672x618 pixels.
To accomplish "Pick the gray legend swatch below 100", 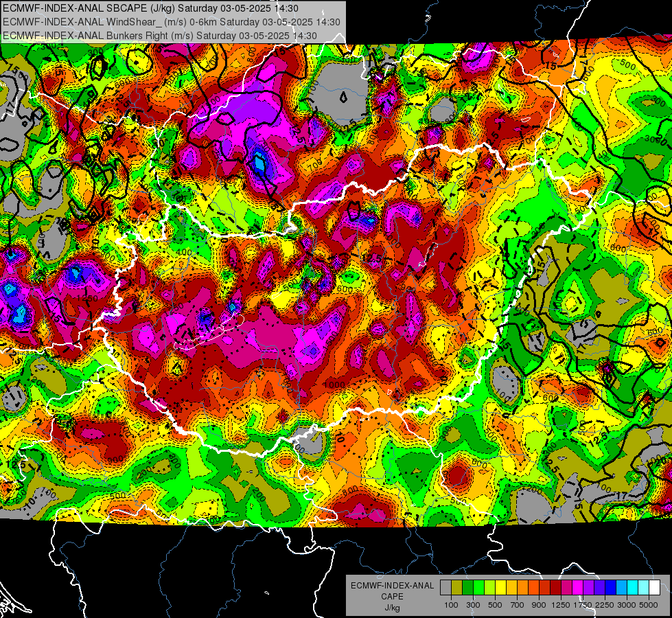I will coord(445,588).
